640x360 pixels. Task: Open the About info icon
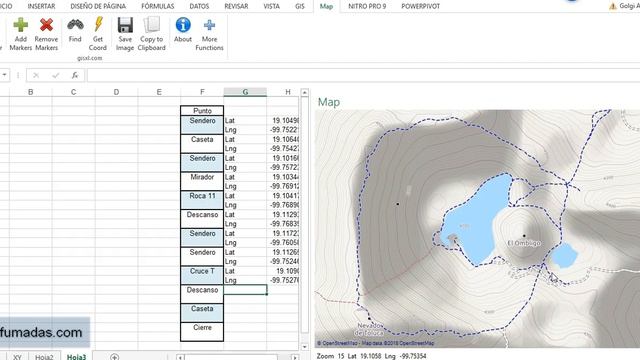183,25
